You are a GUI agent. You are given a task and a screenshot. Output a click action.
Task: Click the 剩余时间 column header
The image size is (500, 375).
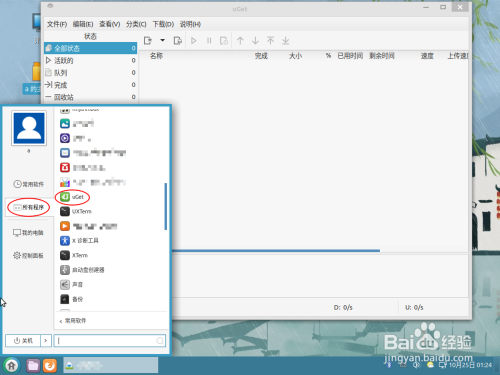[x=382, y=56]
